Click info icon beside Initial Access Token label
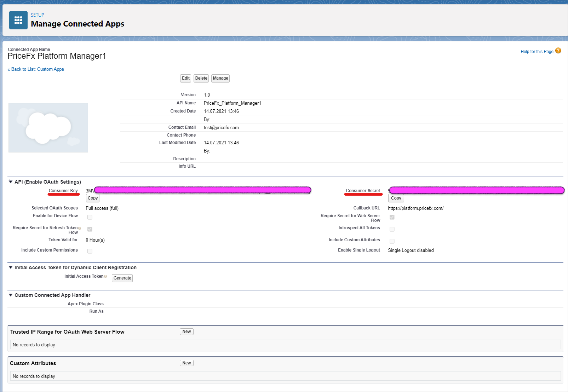 [x=105, y=276]
